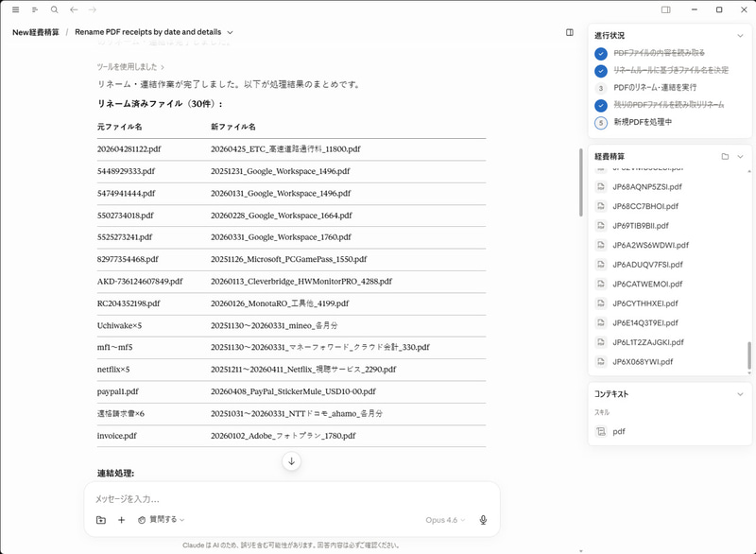Click file icon of JP68AQNP5ZSI.pdf
The width and height of the screenshot is (756, 554).
click(x=601, y=186)
